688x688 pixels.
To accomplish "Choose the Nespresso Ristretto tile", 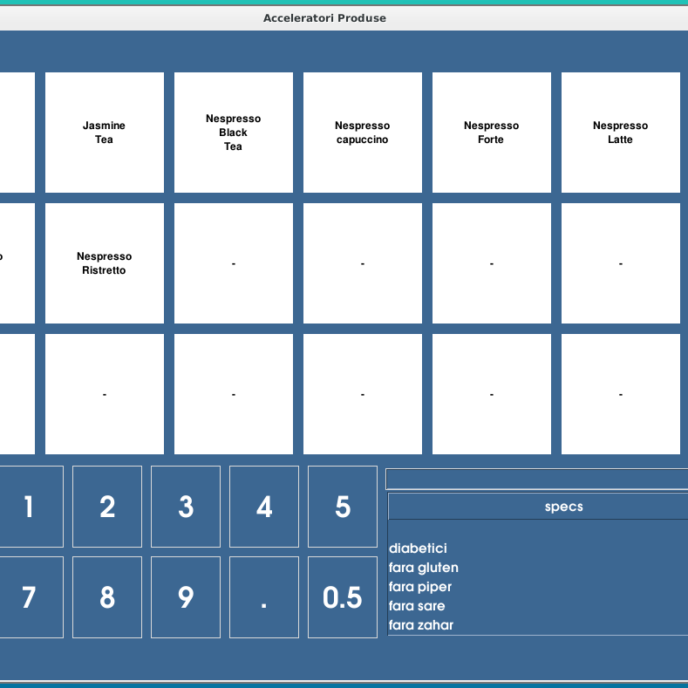I will click(104, 263).
